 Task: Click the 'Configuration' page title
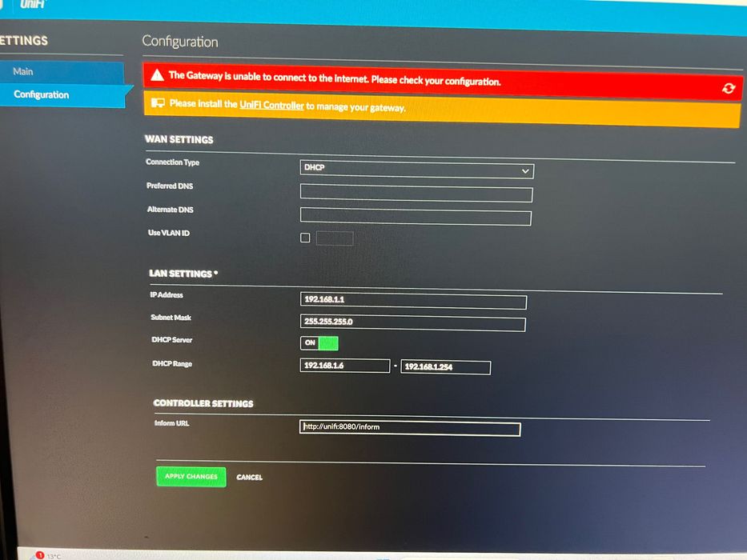pos(180,42)
